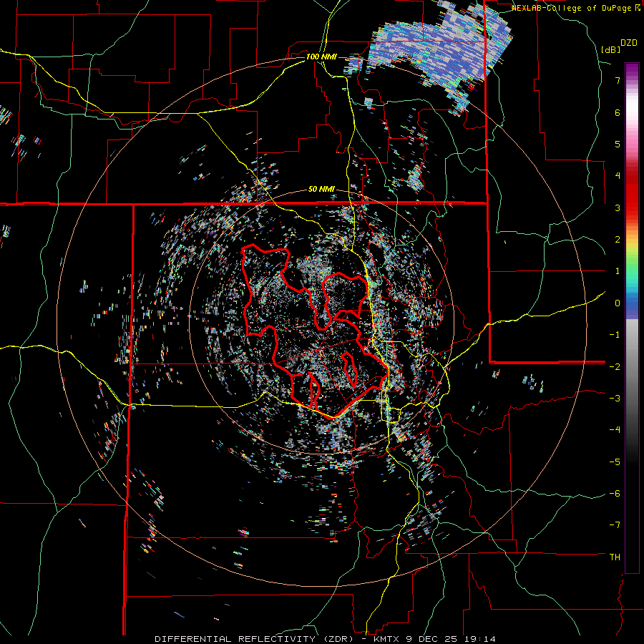This screenshot has width=644, height=644.
Task: Click the DZD legend title
Action: click(629, 43)
